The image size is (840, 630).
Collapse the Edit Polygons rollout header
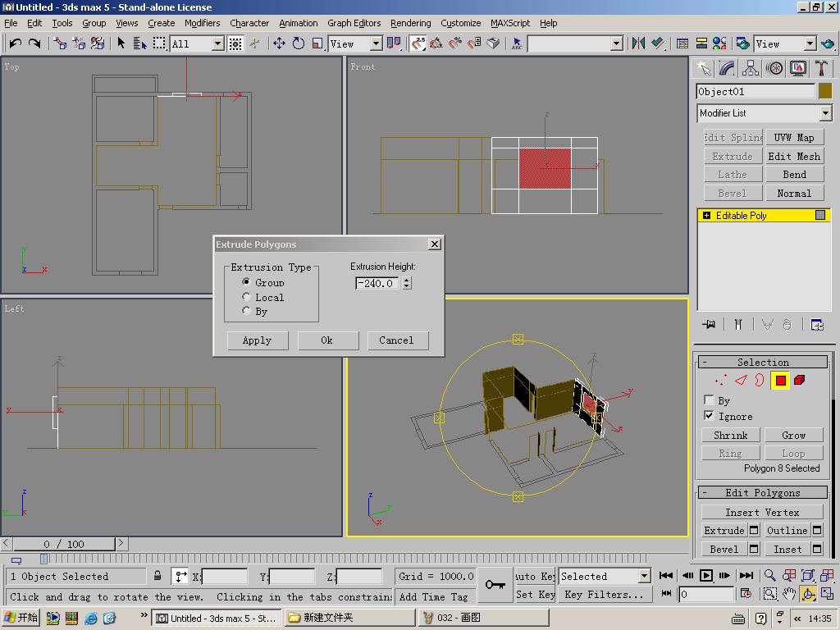point(763,492)
